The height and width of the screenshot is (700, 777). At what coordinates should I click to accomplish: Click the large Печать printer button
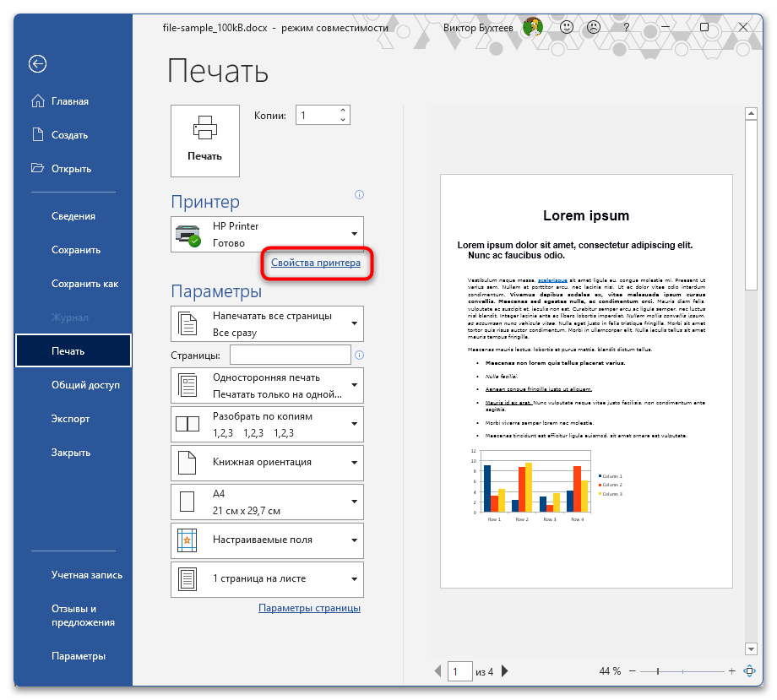click(x=205, y=141)
